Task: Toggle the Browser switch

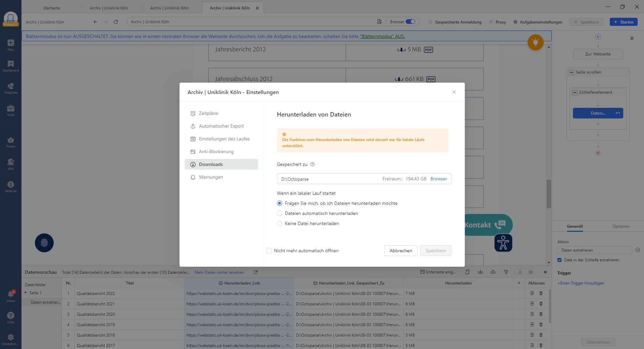Action: tap(410, 22)
